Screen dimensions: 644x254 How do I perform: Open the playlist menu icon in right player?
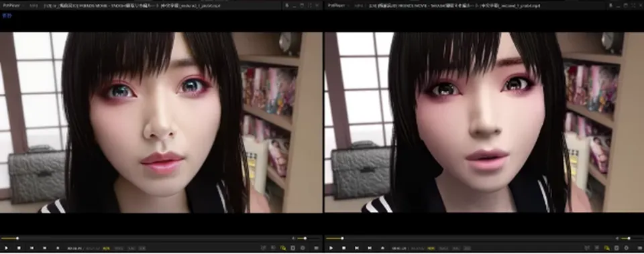(x=639, y=248)
